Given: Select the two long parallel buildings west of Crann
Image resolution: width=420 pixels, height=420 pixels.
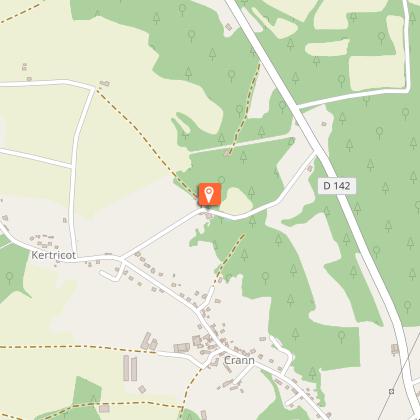Looking at the screenshot, I should click(130, 368).
